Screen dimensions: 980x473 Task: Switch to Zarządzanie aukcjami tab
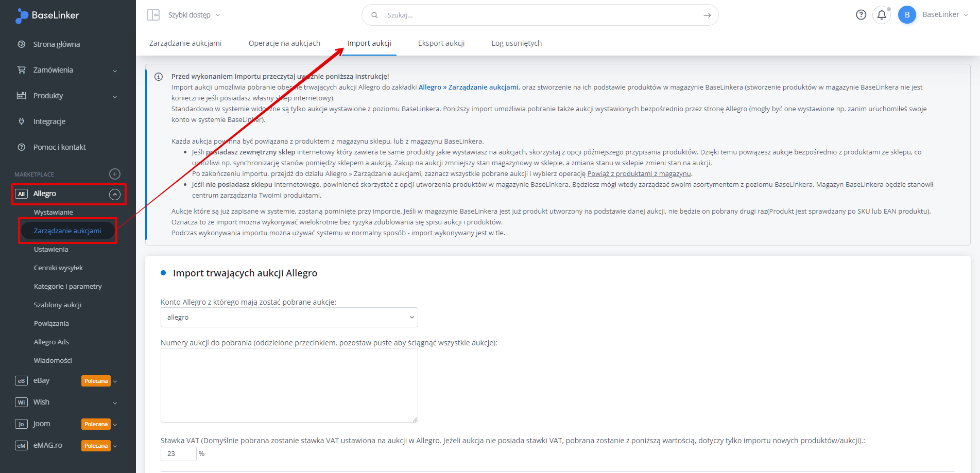tap(185, 43)
